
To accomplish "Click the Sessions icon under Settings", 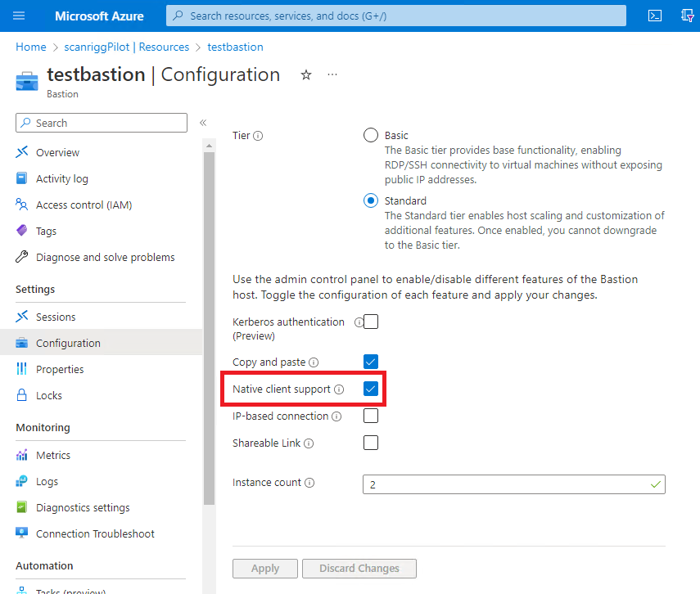I will (22, 317).
